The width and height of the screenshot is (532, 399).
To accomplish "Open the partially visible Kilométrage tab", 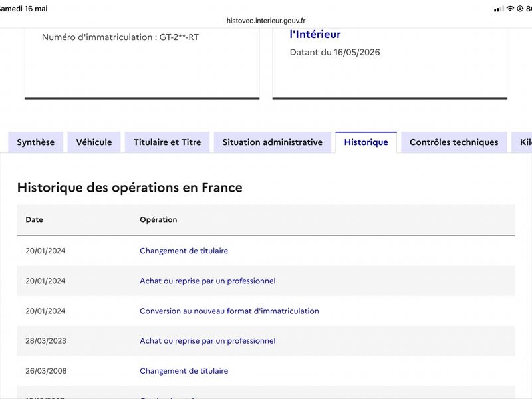I will click(522, 142).
